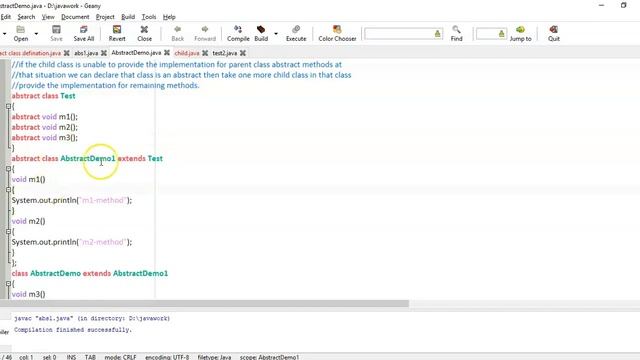The width and height of the screenshot is (640, 360).
Task: Close the AbstractDemo.java tab
Action: 167,53
